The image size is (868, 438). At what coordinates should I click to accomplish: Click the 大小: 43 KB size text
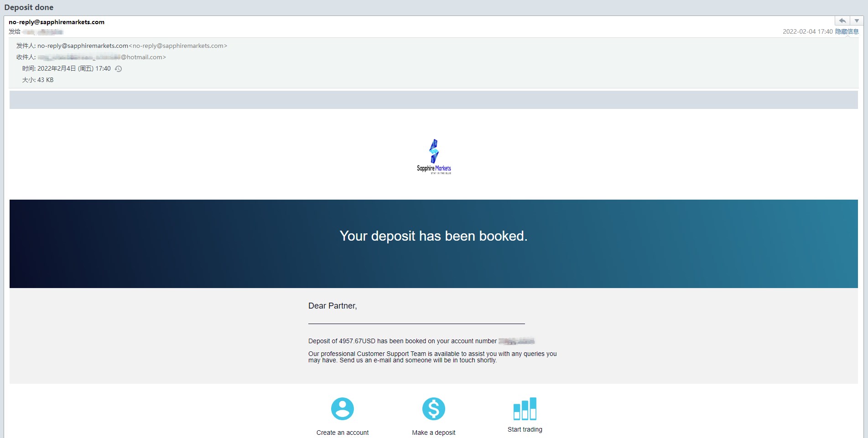(x=38, y=80)
